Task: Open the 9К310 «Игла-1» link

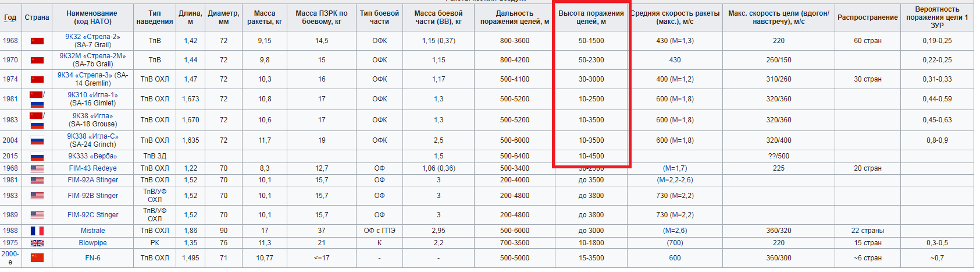Action: [92, 95]
